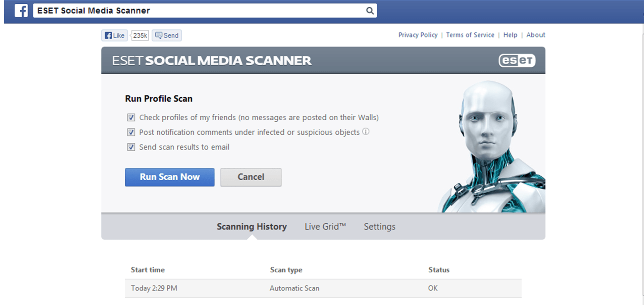Select the Today 2:29 PM entry
Screen dimensions: 644x305
[x=154, y=288]
